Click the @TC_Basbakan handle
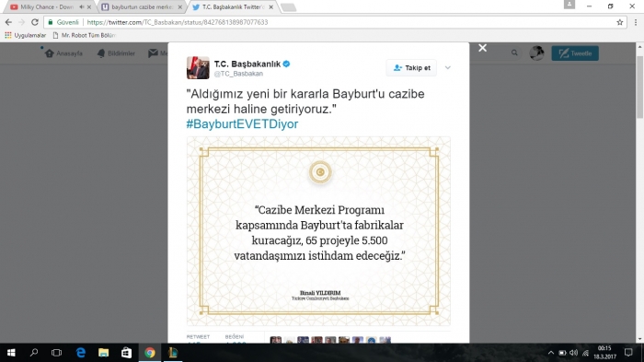The height and width of the screenshot is (362, 644). coord(238,74)
